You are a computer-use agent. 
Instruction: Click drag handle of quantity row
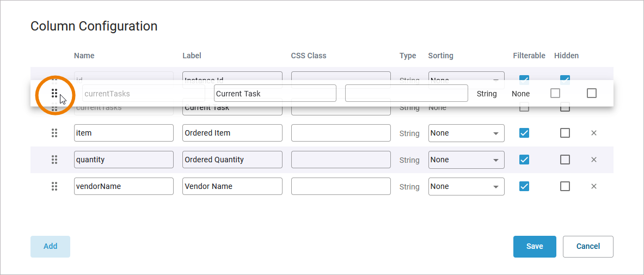tap(54, 160)
